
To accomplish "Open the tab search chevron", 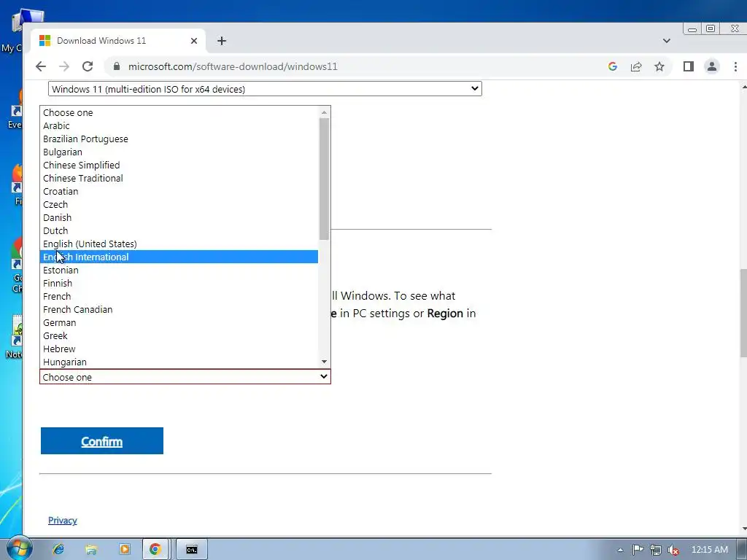I will (667, 41).
